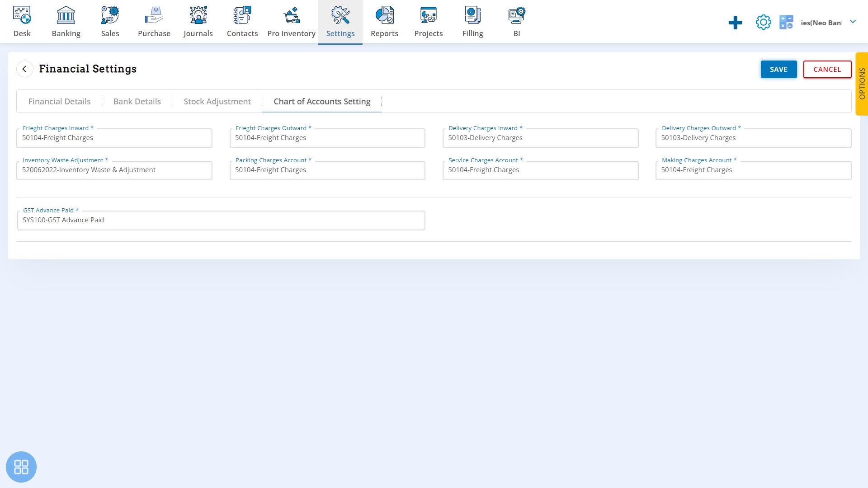Open the Pro Inventory module

coord(292,22)
